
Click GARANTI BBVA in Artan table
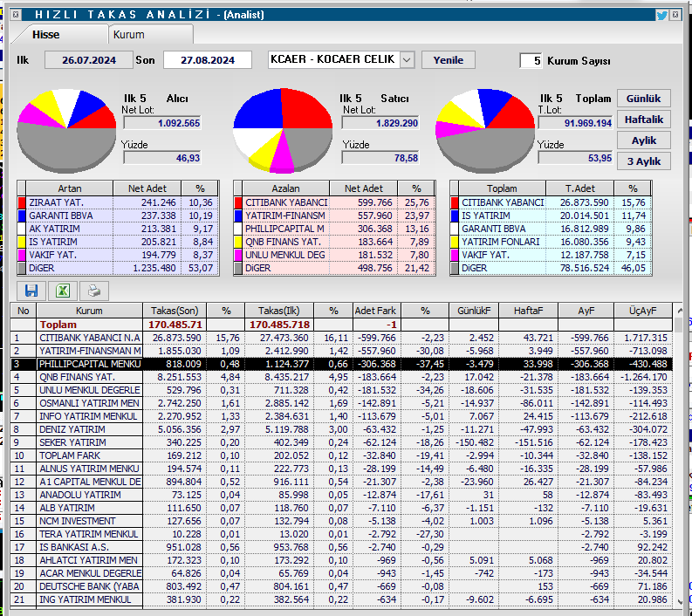click(61, 216)
